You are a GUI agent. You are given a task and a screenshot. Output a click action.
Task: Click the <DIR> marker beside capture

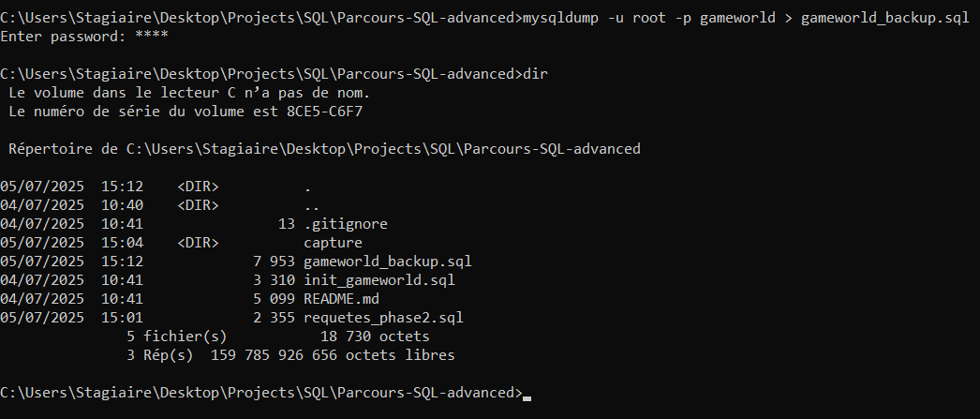[x=198, y=243]
